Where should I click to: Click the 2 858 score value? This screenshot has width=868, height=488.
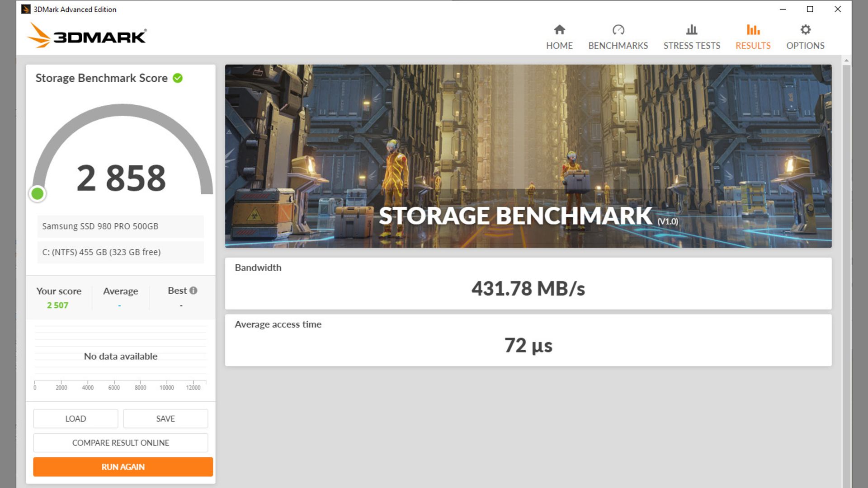click(x=121, y=178)
